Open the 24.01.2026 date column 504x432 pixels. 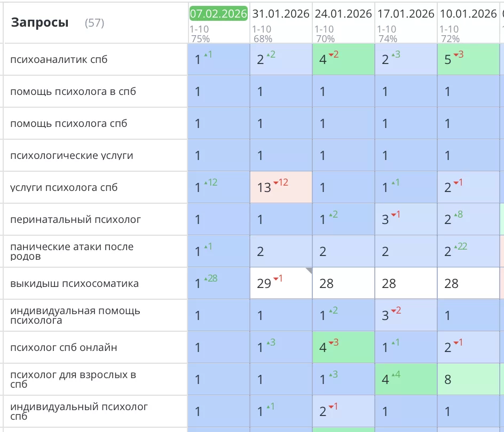[x=343, y=14]
